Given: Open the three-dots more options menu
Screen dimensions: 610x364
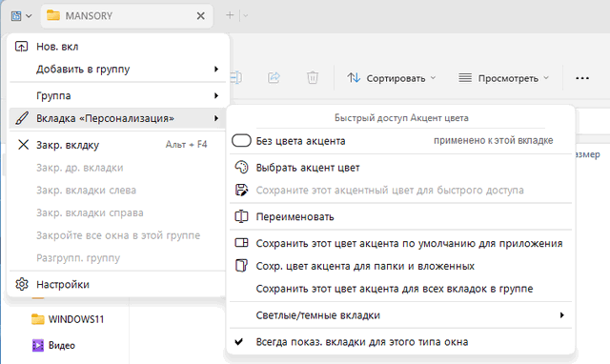Looking at the screenshot, I should click(x=582, y=78).
